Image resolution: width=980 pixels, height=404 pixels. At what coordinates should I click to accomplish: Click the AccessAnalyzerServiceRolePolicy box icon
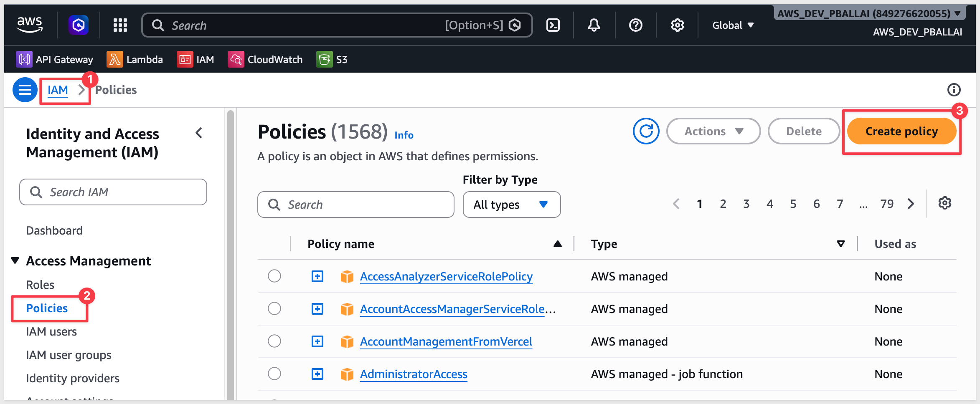click(x=347, y=276)
